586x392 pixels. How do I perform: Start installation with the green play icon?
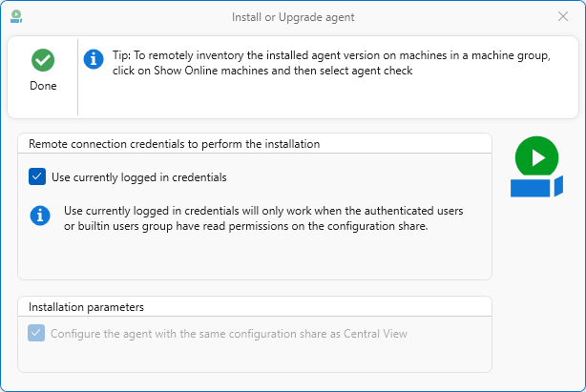[536, 156]
